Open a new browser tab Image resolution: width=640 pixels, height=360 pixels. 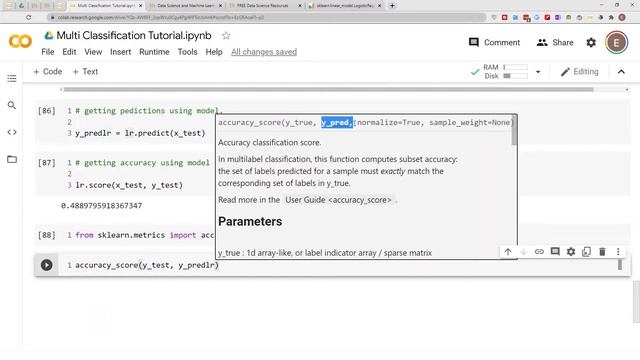[392, 6]
